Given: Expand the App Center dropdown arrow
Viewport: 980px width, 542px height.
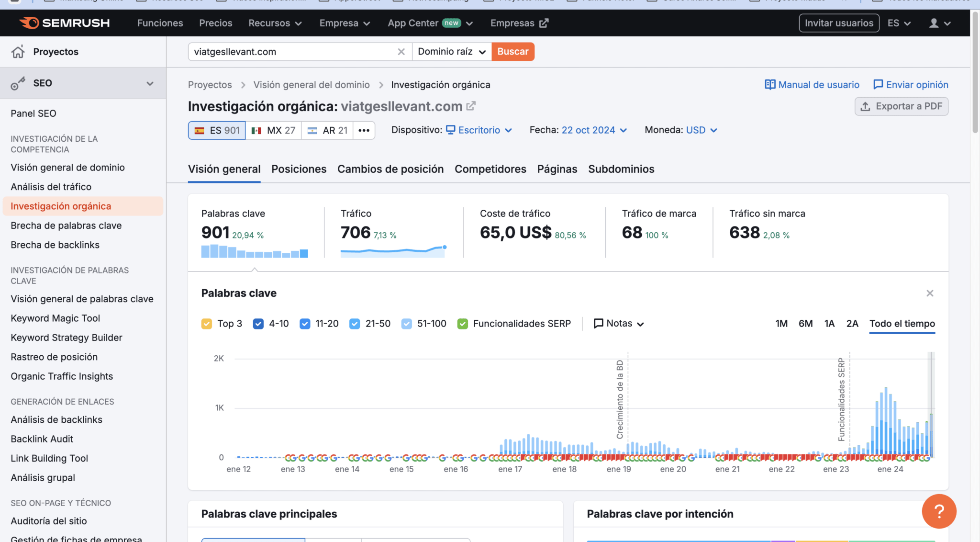Looking at the screenshot, I should tap(469, 23).
